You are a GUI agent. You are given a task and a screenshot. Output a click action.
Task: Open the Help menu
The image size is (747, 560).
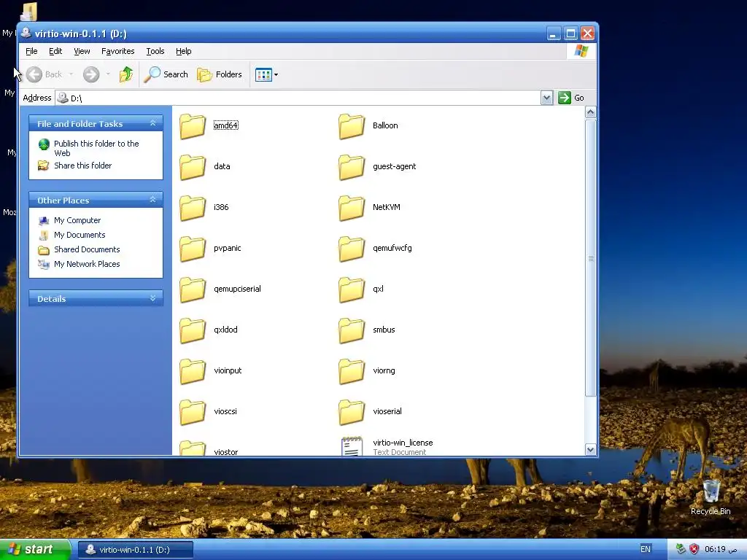point(183,51)
